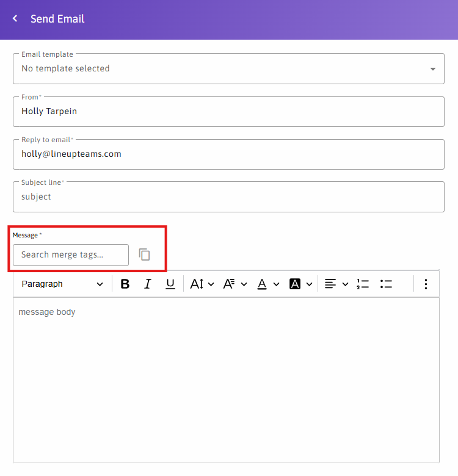458x476 pixels.
Task: Insert a numbered list
Action: pos(363,284)
